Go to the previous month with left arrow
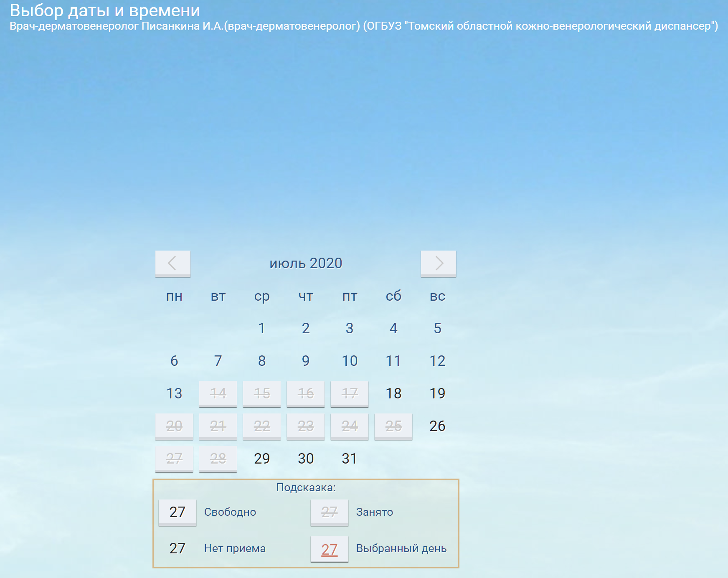The image size is (728, 578). point(173,264)
